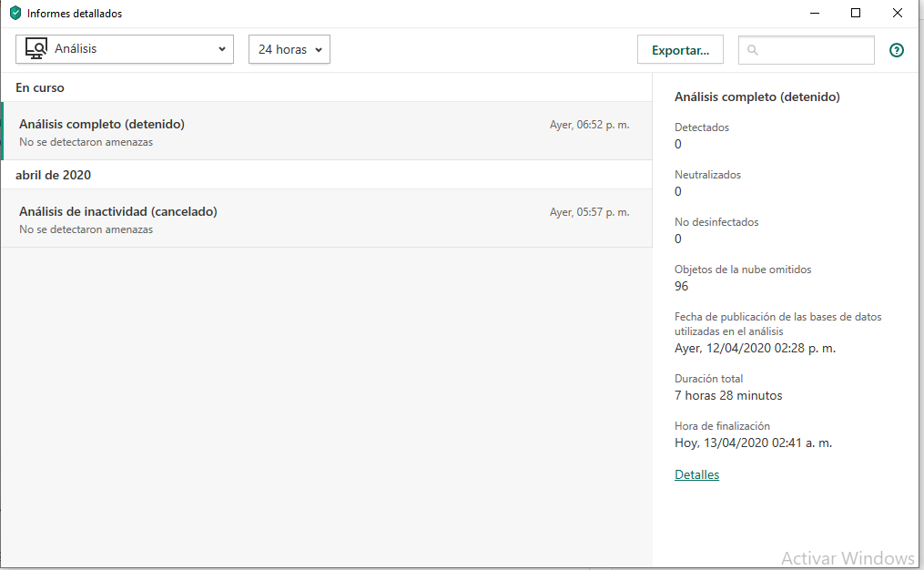Type in the search input field
Screen dimensions: 924x570
pyautogui.click(x=815, y=50)
